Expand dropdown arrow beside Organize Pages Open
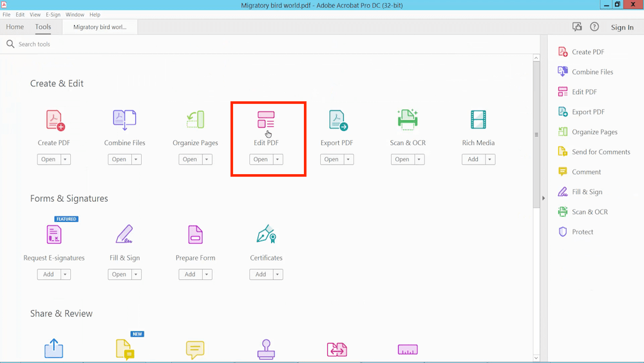Screen dimensions: 644x363 click(x=207, y=159)
